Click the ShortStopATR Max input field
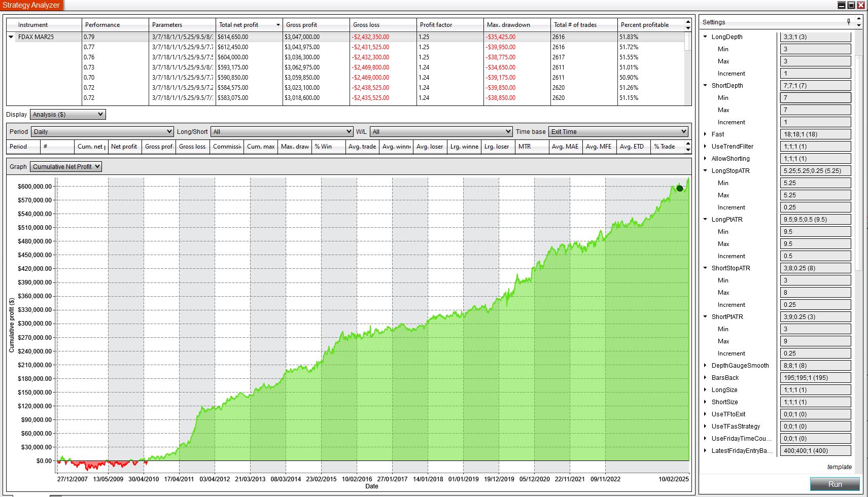This screenshot has width=868, height=497. [x=815, y=293]
